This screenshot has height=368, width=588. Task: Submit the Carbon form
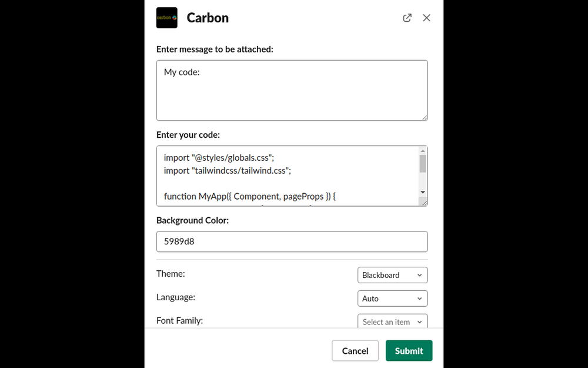tap(409, 351)
